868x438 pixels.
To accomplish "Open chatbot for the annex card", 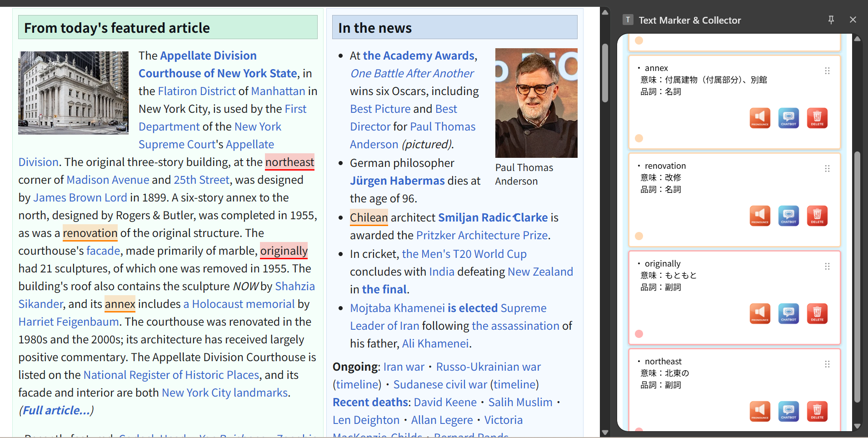I will [788, 118].
